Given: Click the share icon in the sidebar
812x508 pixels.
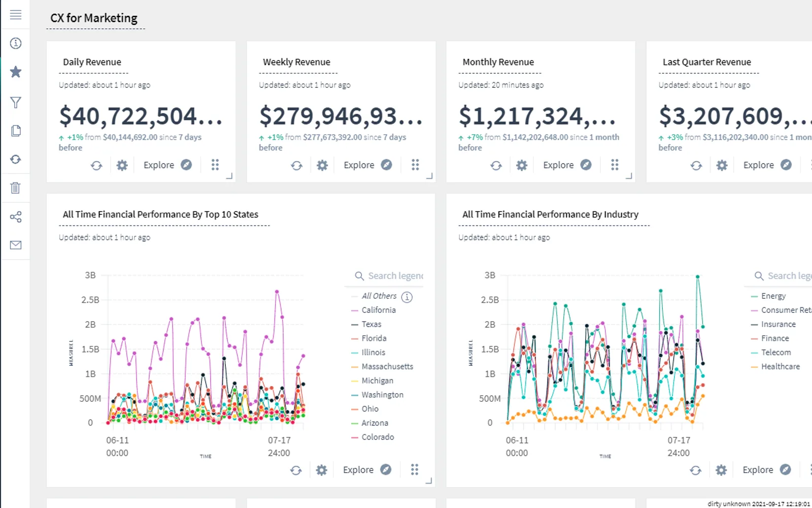Looking at the screenshot, I should coord(16,217).
